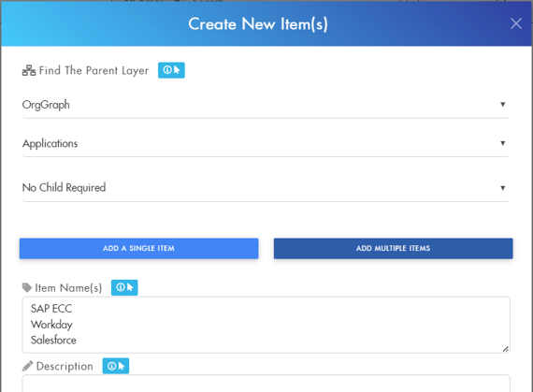Click the Description text box

266,384
